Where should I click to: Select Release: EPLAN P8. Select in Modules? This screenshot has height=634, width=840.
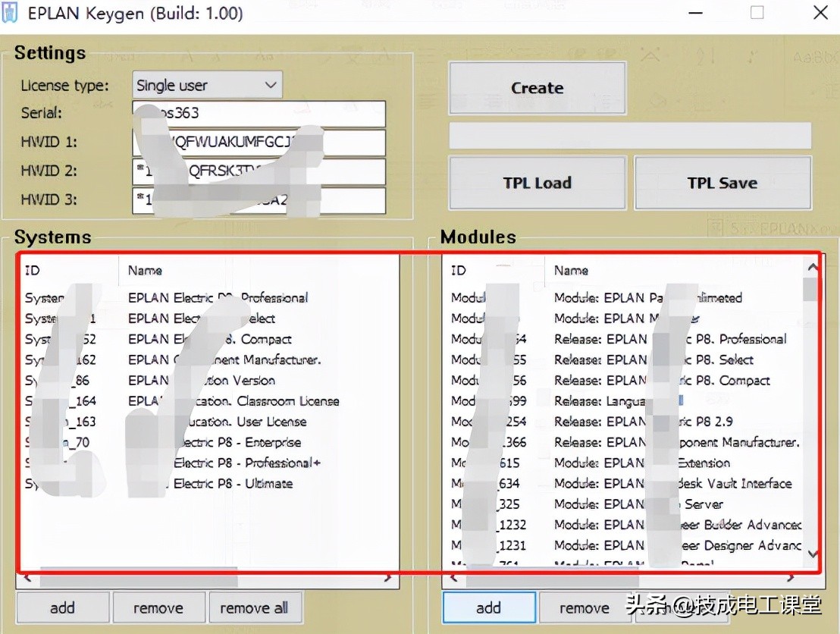coord(625,359)
